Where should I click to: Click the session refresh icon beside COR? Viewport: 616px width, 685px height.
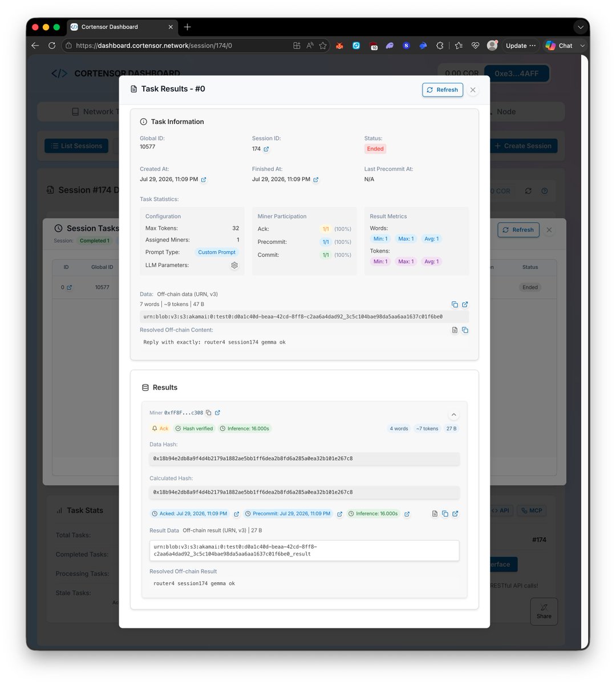[x=528, y=191]
